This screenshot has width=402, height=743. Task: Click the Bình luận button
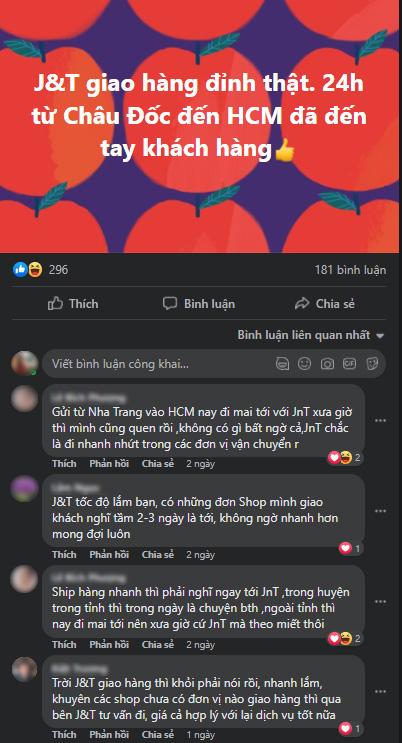tap(199, 304)
